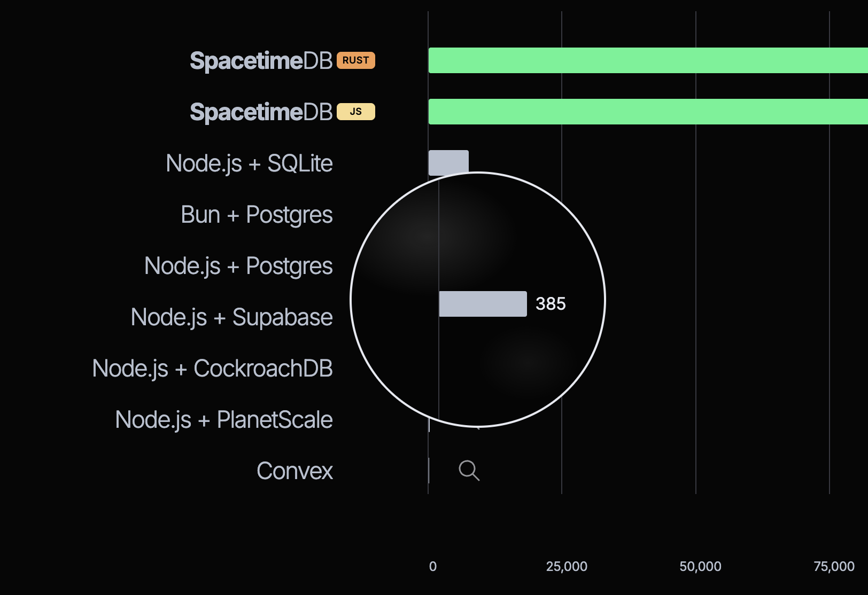Click the magnifying glass icon near Convex
This screenshot has height=595, width=868.
[x=469, y=471]
